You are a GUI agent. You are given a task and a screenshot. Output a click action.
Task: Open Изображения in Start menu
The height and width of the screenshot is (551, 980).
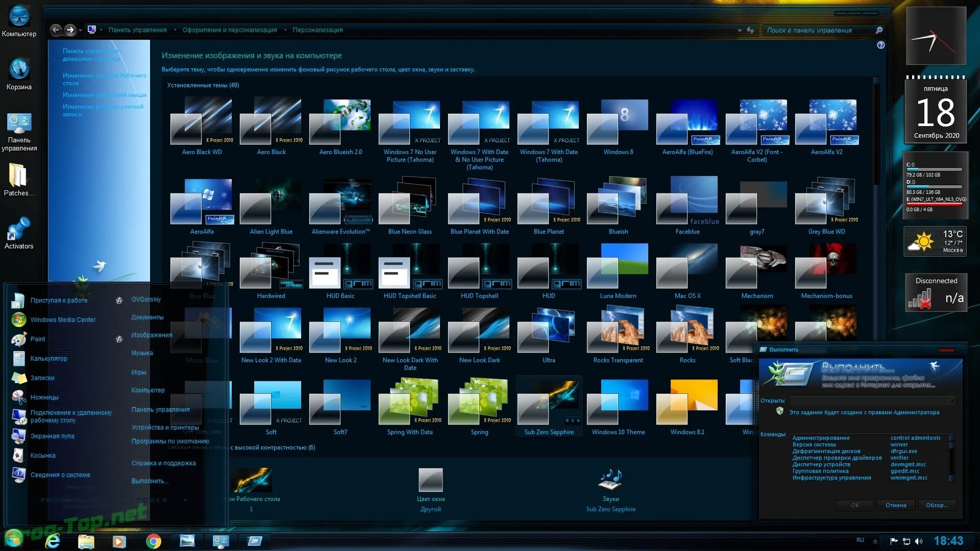click(x=152, y=335)
